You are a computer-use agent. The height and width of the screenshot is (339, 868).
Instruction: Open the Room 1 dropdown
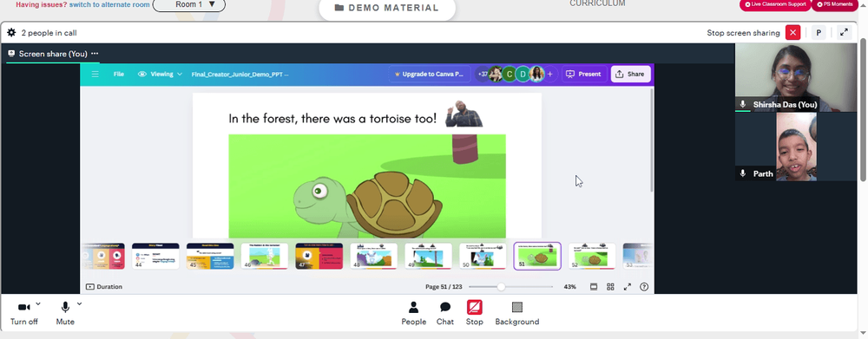tap(188, 4)
